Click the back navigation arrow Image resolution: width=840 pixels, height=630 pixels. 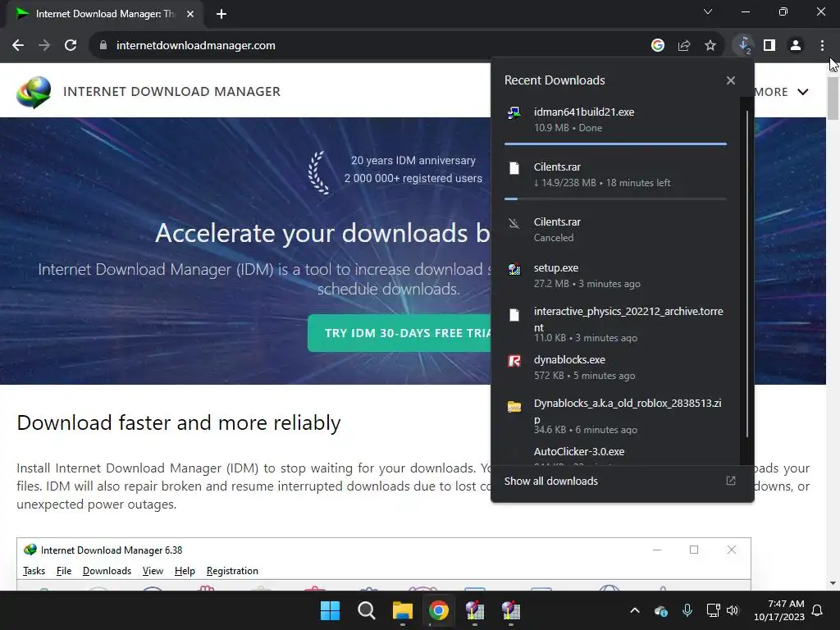pyautogui.click(x=18, y=46)
